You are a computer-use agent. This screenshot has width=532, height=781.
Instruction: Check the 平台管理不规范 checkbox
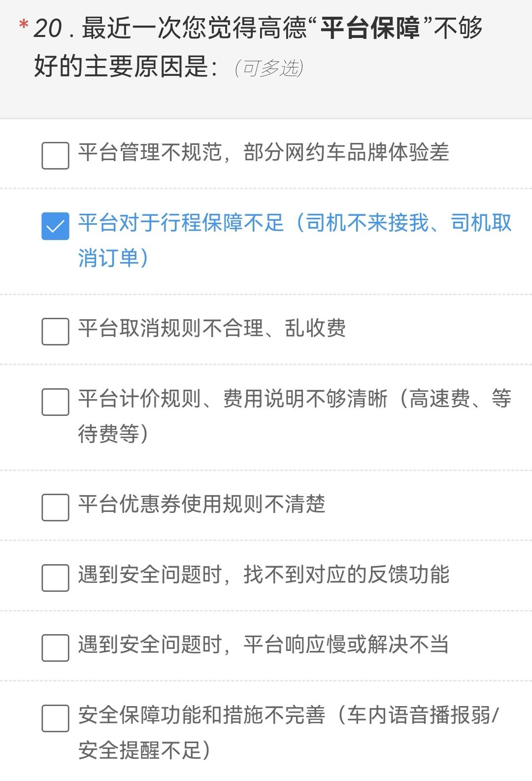55,156
